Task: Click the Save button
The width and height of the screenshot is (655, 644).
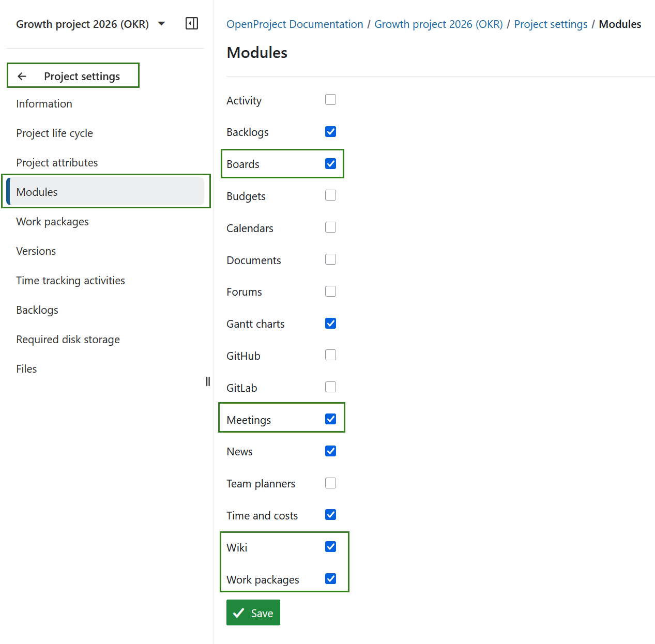Action: (253, 612)
